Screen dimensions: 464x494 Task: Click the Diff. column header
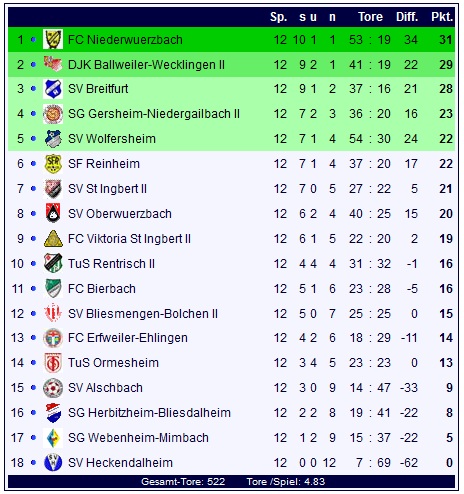[407, 17]
